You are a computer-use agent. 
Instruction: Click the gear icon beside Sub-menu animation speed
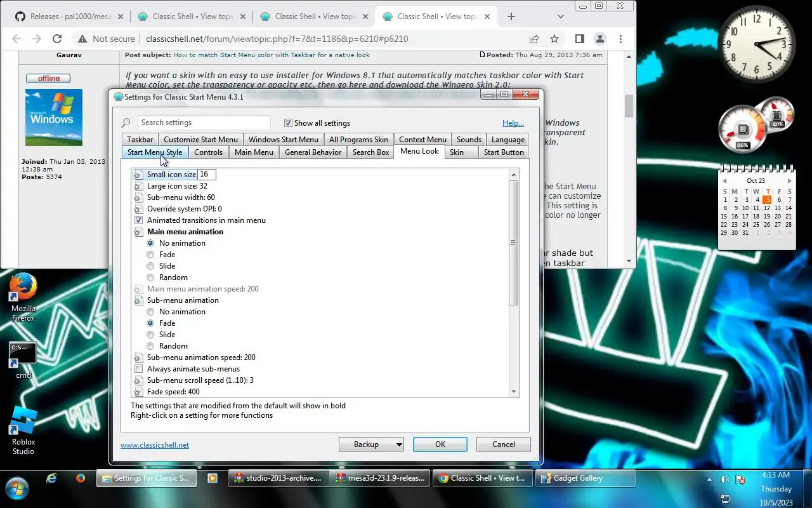click(x=138, y=358)
